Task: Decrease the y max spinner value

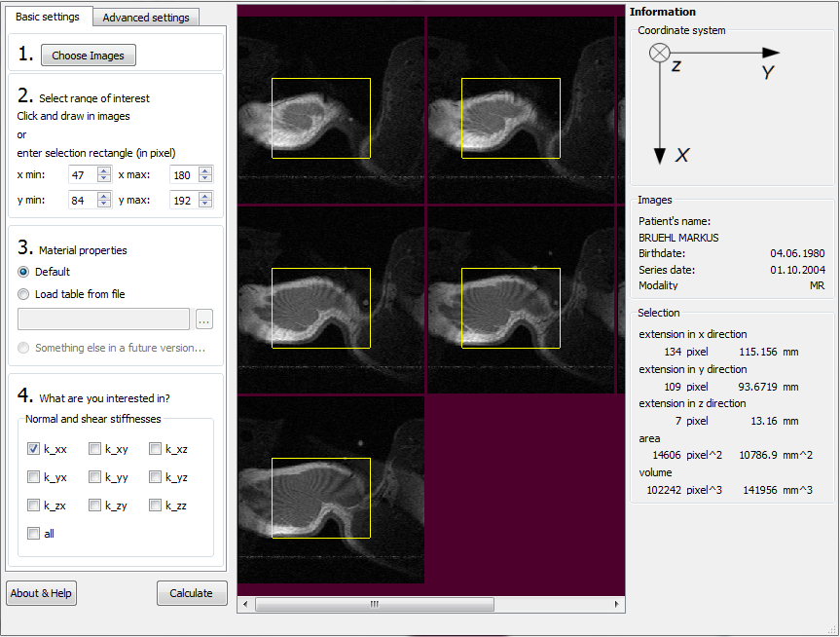Action: point(204,204)
